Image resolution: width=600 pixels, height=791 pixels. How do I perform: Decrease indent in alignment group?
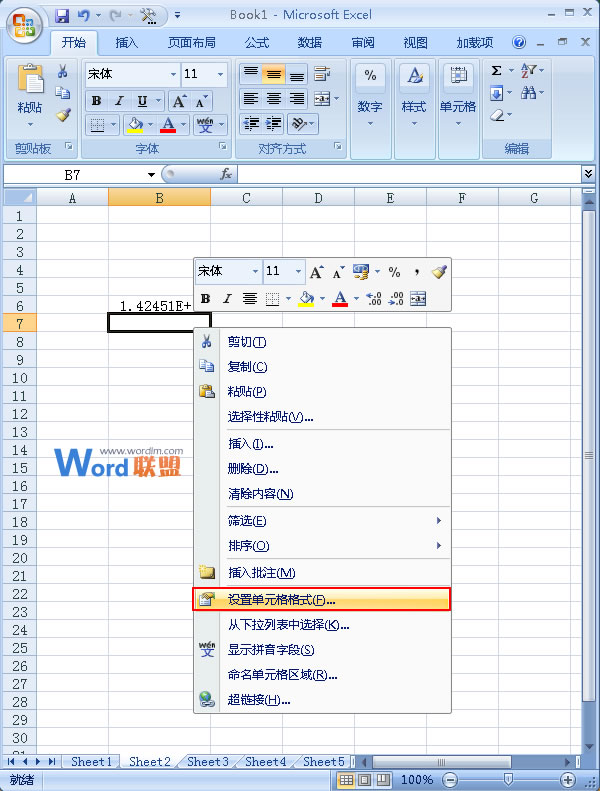pyautogui.click(x=251, y=124)
